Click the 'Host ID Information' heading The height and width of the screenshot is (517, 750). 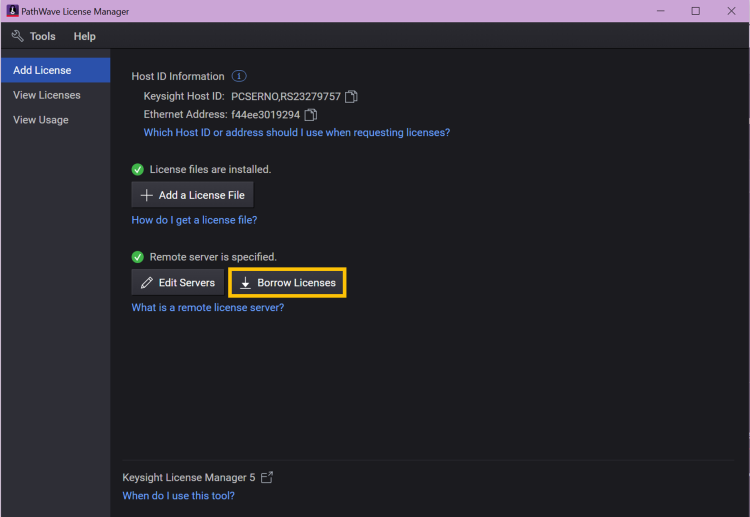pyautogui.click(x=178, y=77)
